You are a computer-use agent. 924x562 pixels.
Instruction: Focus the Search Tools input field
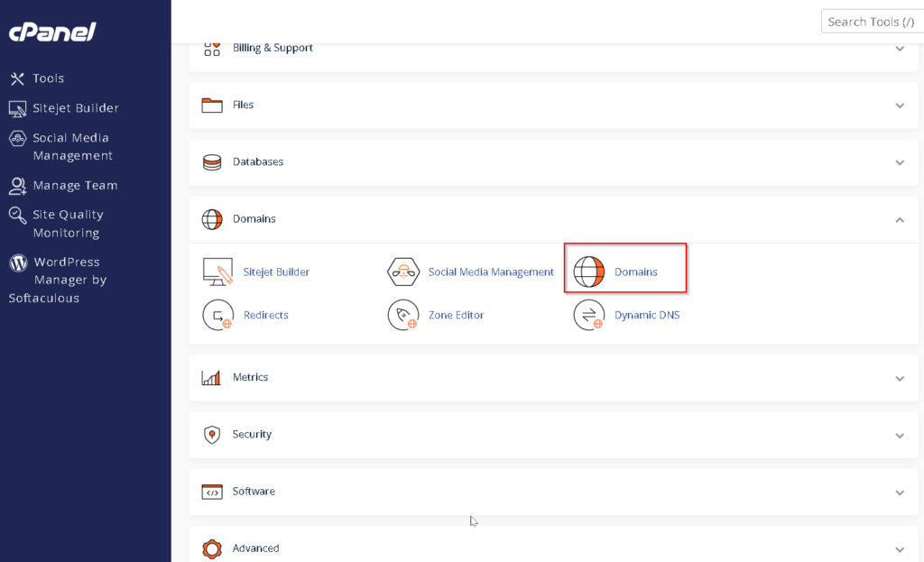pos(873,22)
